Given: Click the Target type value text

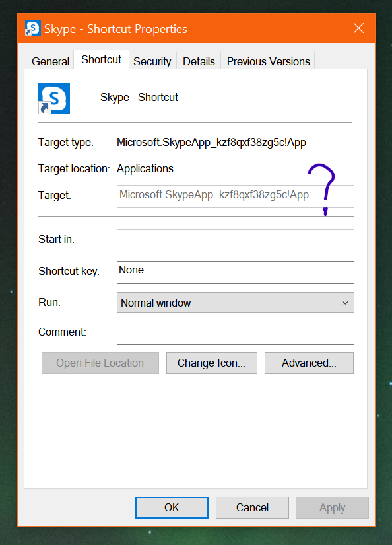Looking at the screenshot, I should point(211,143).
